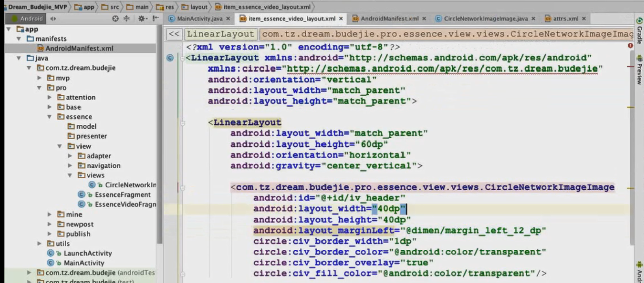Click the << breadcrumb scroll button
The height and width of the screenshot is (283, 644).
coord(174,34)
